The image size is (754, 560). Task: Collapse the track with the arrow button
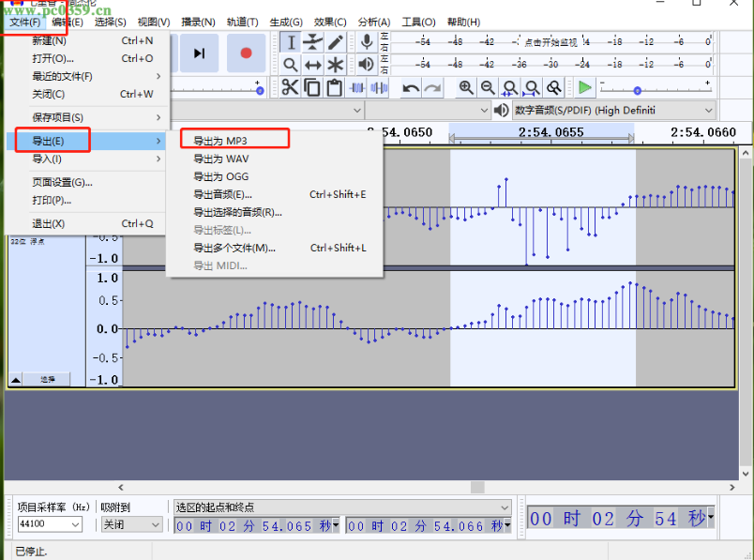pos(16,380)
